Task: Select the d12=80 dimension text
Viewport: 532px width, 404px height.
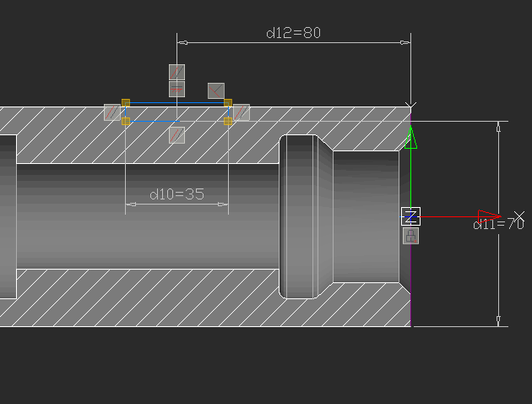Action: [293, 33]
